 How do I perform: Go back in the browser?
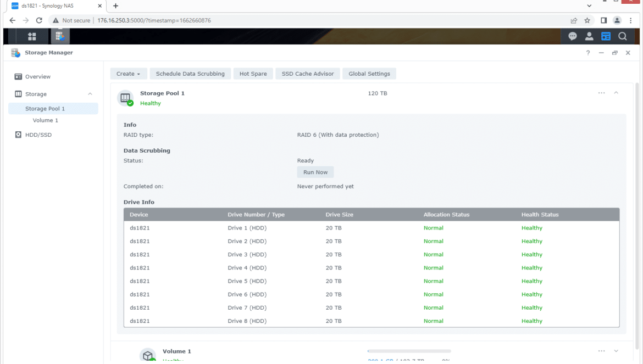[12, 20]
